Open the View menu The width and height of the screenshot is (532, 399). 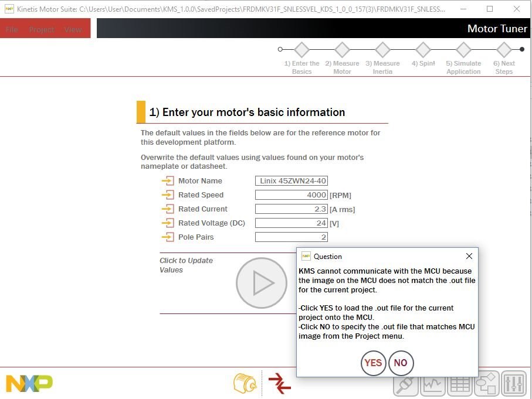pyautogui.click(x=73, y=29)
